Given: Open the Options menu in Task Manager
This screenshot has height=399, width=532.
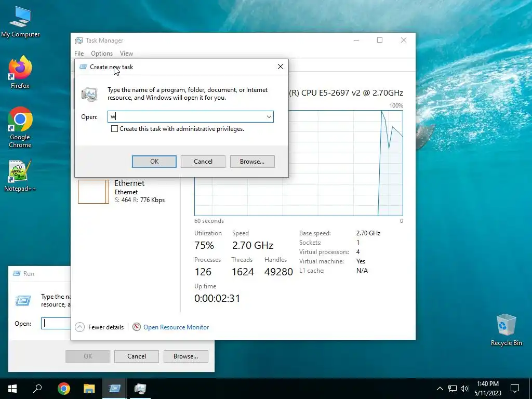Looking at the screenshot, I should point(102,54).
